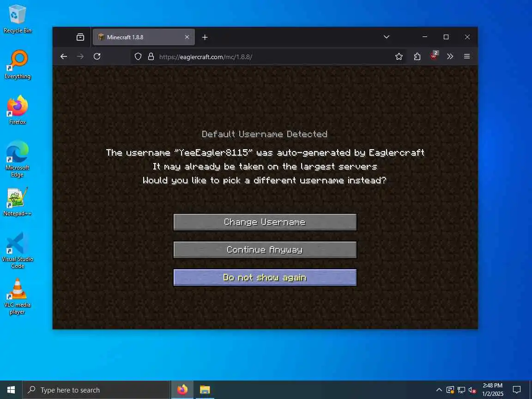The image size is (532, 399).
Task: Select the Everything desktop shortcut
Action: pyautogui.click(x=17, y=65)
